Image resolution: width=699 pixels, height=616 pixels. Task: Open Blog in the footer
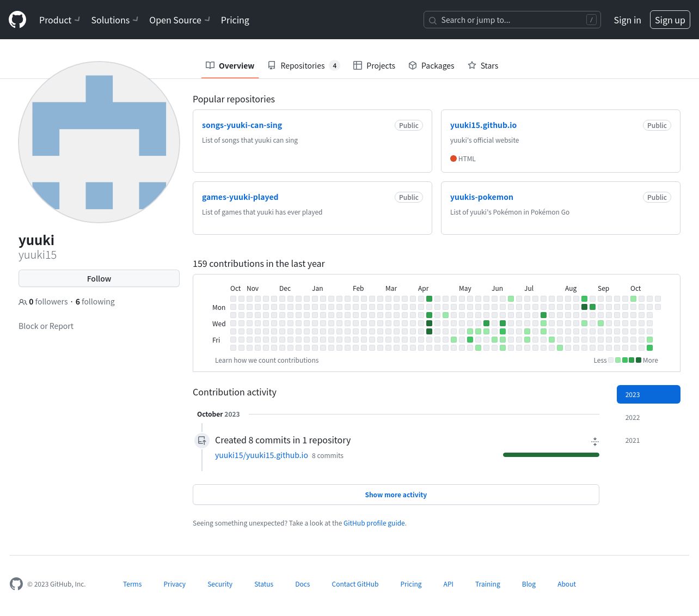529,584
